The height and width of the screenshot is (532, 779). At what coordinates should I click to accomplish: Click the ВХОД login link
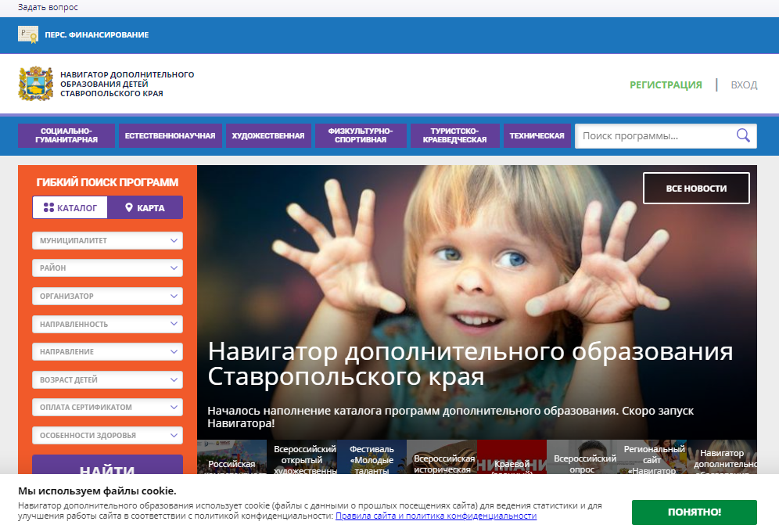[x=744, y=85]
